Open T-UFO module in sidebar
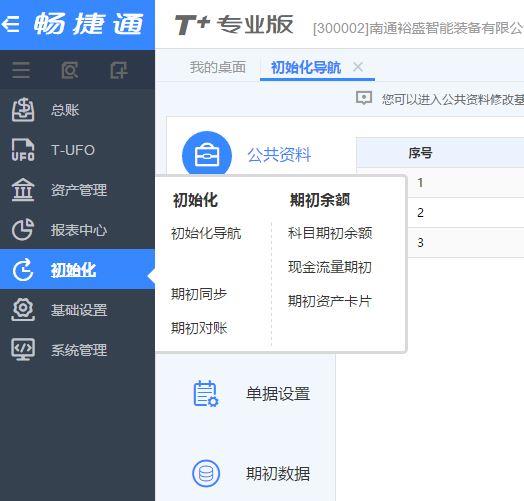This screenshot has height=501, width=524. pyautogui.click(x=77, y=150)
